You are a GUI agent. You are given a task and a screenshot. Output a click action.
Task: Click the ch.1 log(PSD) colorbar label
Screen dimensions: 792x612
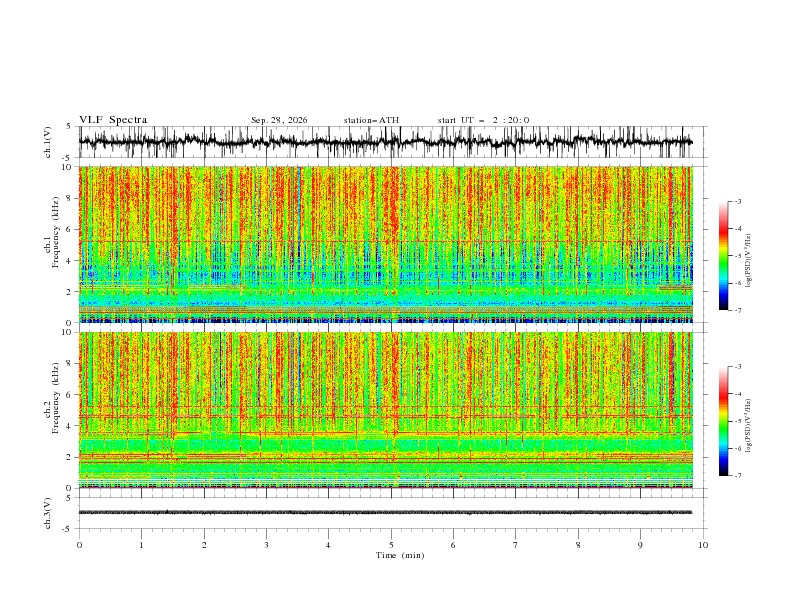coord(748,261)
